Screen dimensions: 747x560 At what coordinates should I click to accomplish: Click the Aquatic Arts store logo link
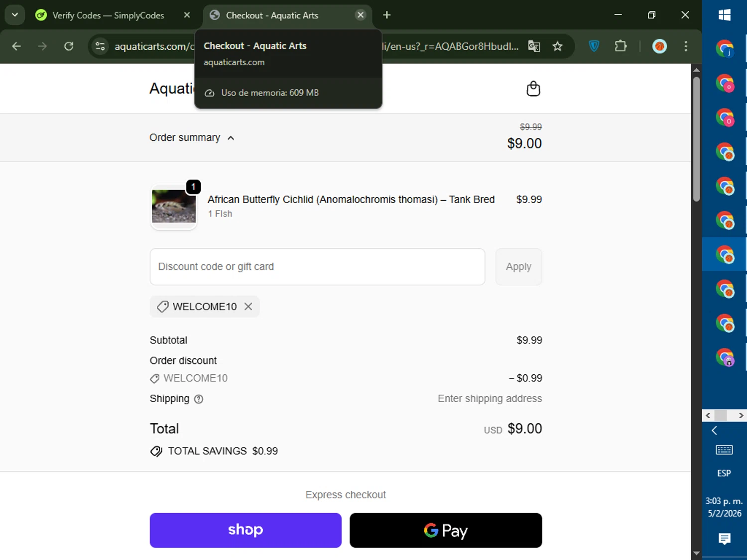coord(172,89)
